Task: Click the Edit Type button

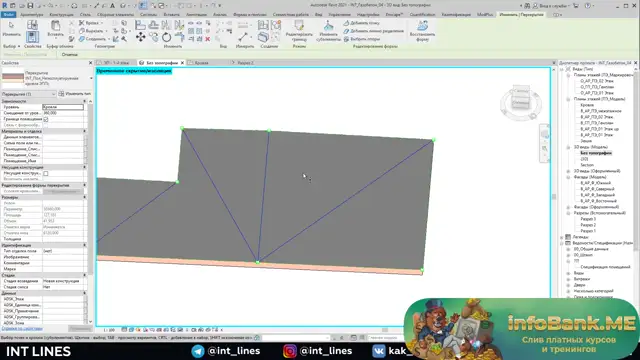Action: click(x=75, y=94)
